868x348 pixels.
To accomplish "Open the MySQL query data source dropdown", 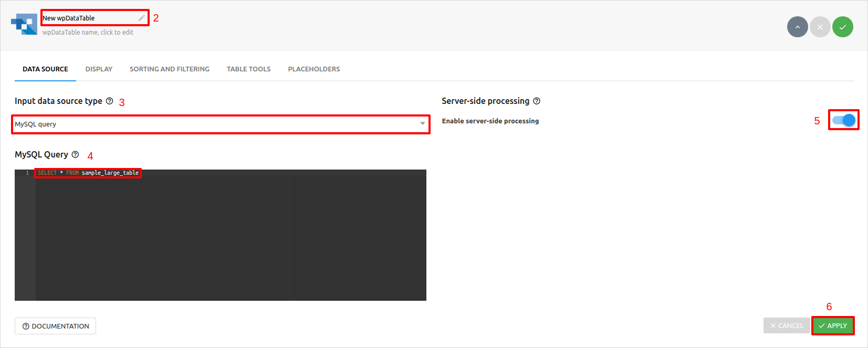I will [x=221, y=124].
